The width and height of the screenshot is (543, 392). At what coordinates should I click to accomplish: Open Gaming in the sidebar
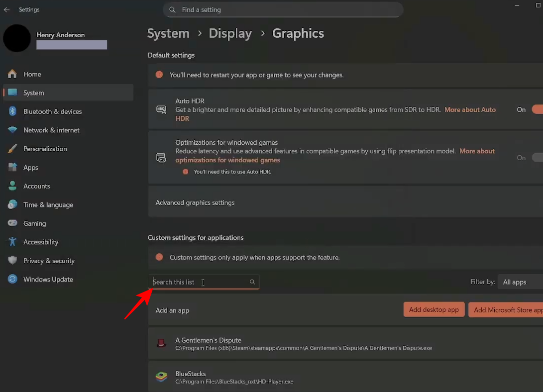(x=34, y=223)
